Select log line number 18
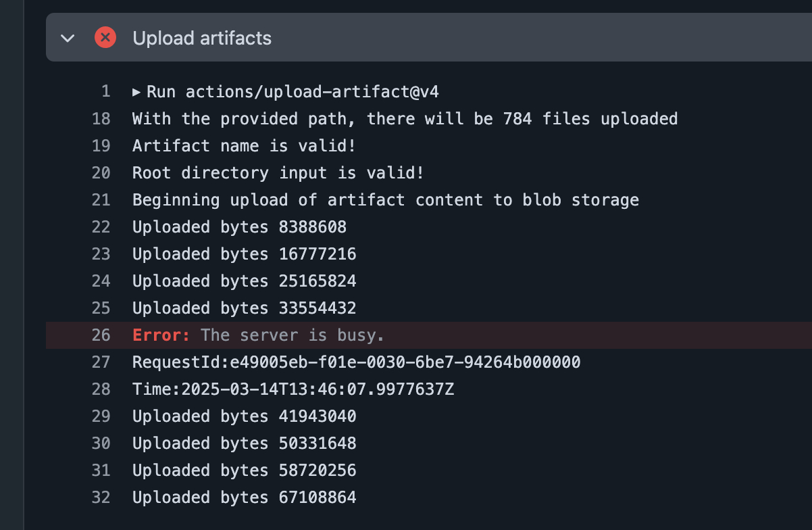The image size is (812, 530). (101, 119)
